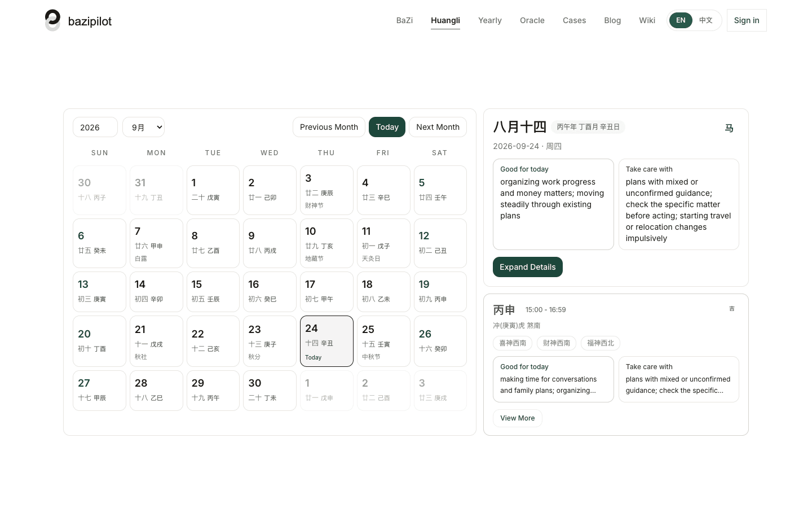Click the 2026-09-24 · 周四 date text
Viewport: 812px width, 508px height.
(x=527, y=146)
